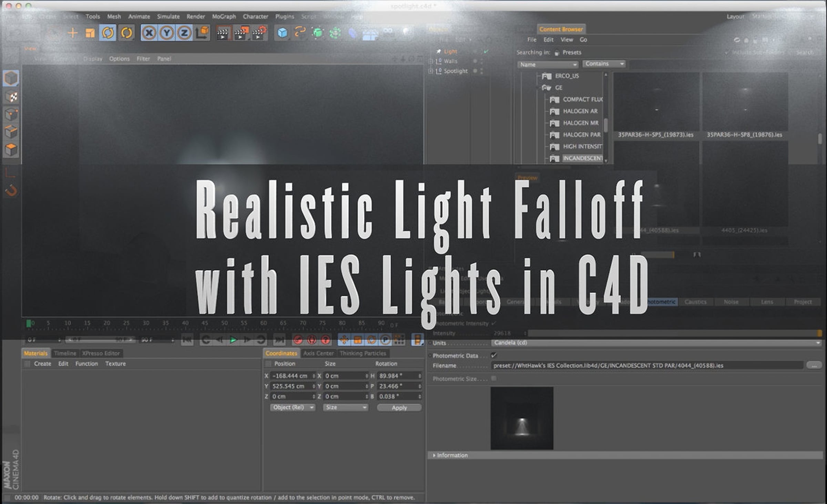This screenshot has width=827, height=504.
Task: Click the Scale tool icon
Action: click(x=90, y=33)
